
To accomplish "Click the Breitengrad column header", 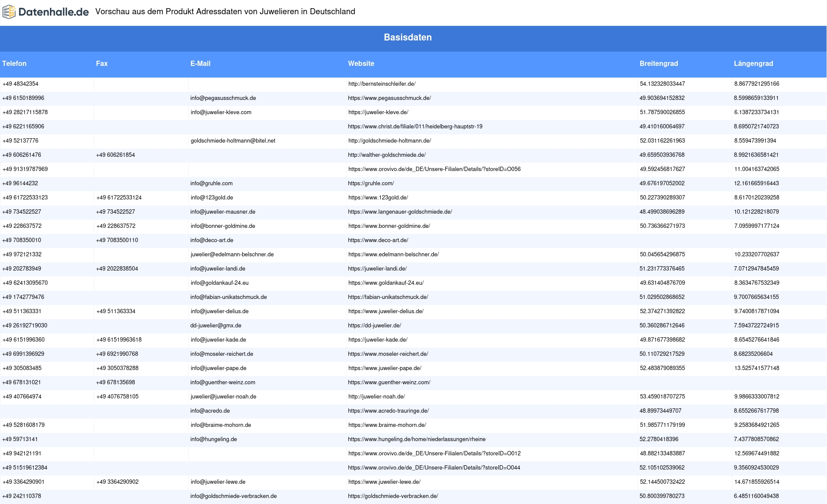I will pyautogui.click(x=659, y=63).
